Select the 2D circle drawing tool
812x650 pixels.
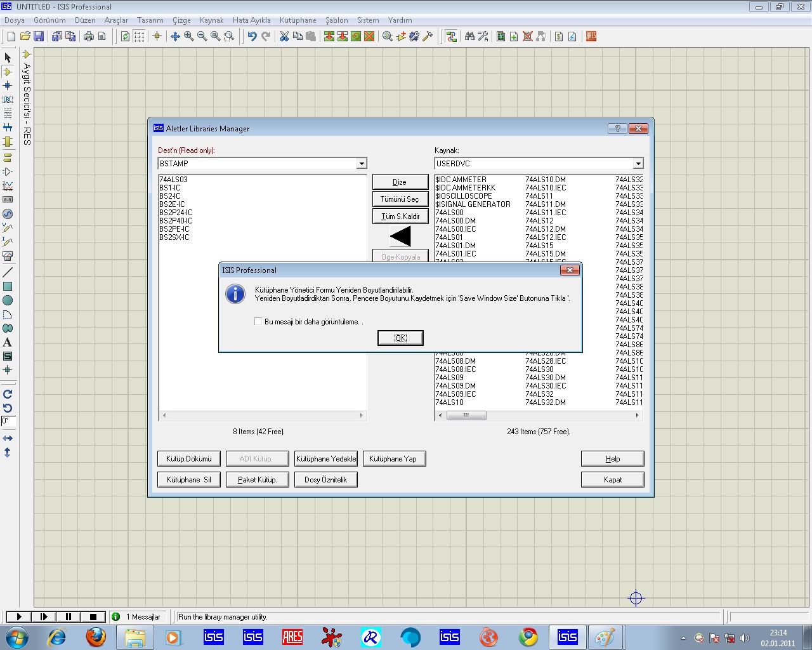[x=8, y=300]
